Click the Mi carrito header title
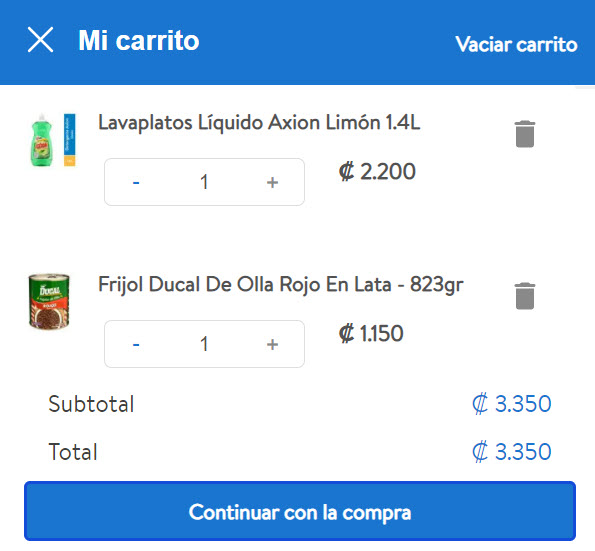 point(139,40)
